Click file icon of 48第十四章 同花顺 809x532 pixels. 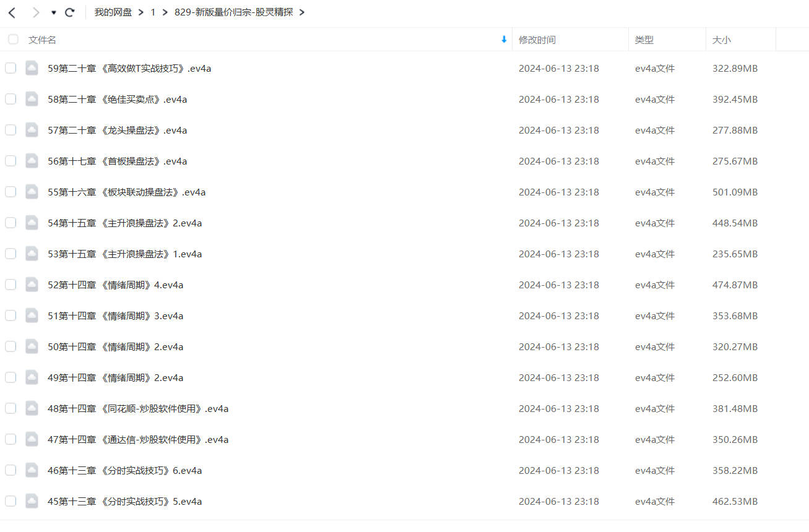[32, 408]
